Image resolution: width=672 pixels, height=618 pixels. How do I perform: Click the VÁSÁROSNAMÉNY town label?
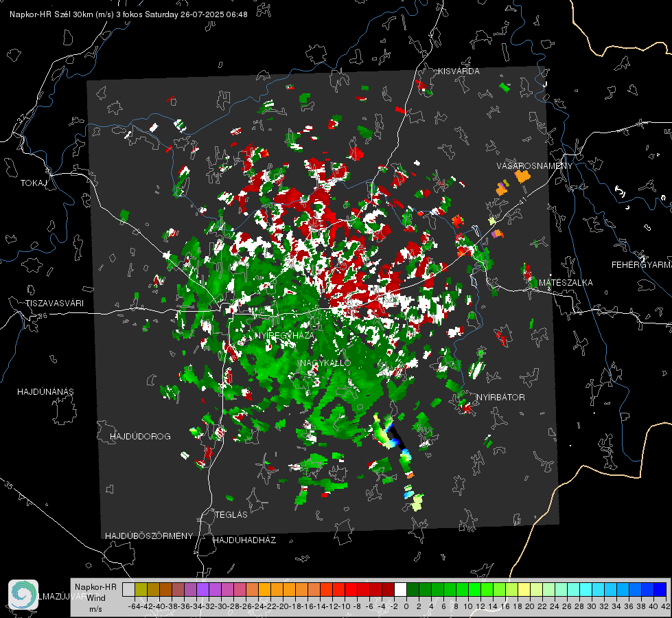point(535,166)
